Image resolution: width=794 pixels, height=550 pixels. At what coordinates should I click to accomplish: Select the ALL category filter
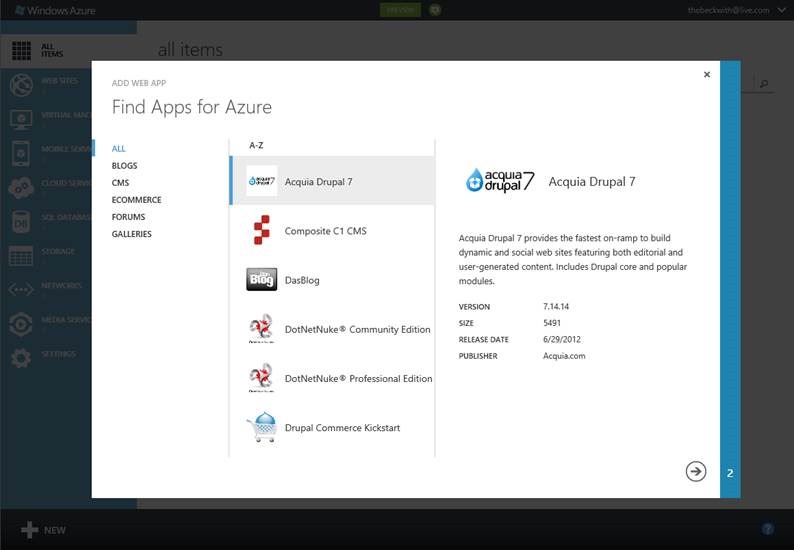point(118,148)
